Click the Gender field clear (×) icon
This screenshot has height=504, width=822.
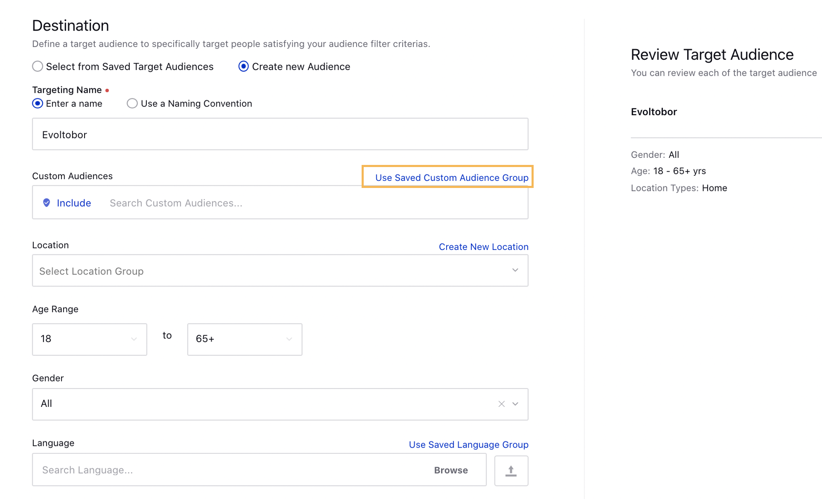pyautogui.click(x=502, y=404)
